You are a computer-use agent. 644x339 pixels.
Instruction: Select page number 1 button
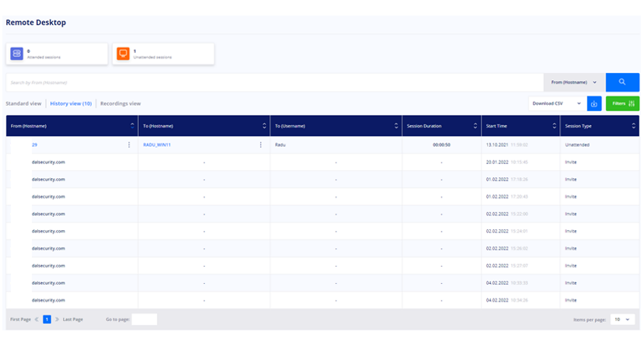(47, 320)
